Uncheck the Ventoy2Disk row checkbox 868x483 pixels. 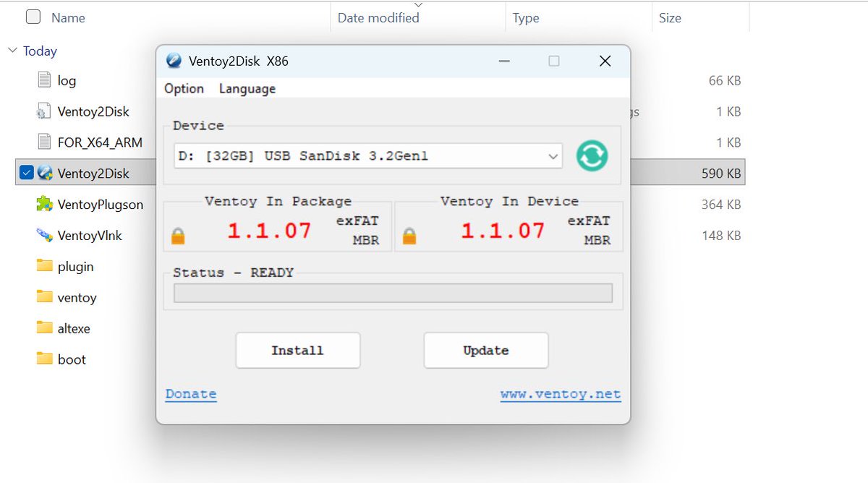(27, 173)
